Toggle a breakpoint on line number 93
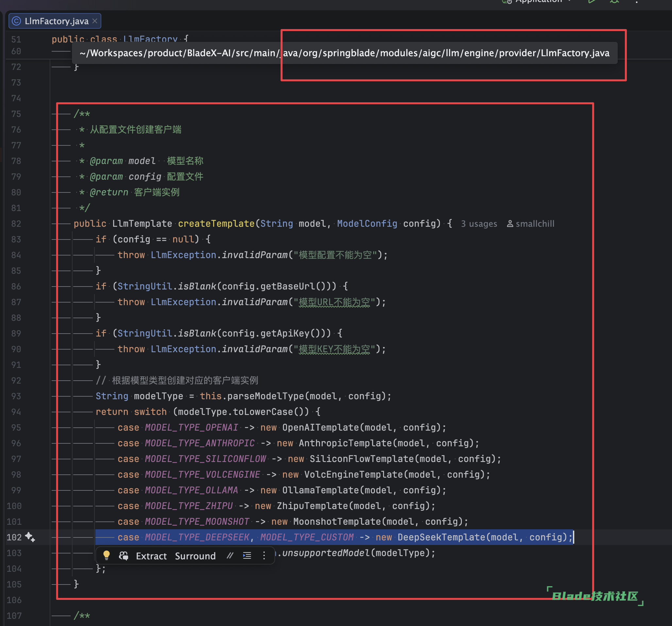The image size is (672, 626). tap(16, 396)
